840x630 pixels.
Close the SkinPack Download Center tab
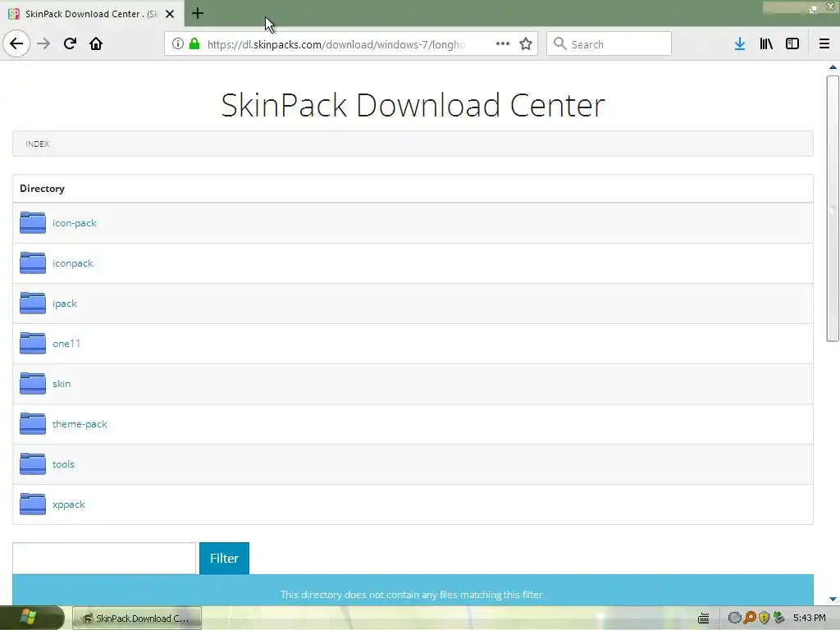point(170,14)
